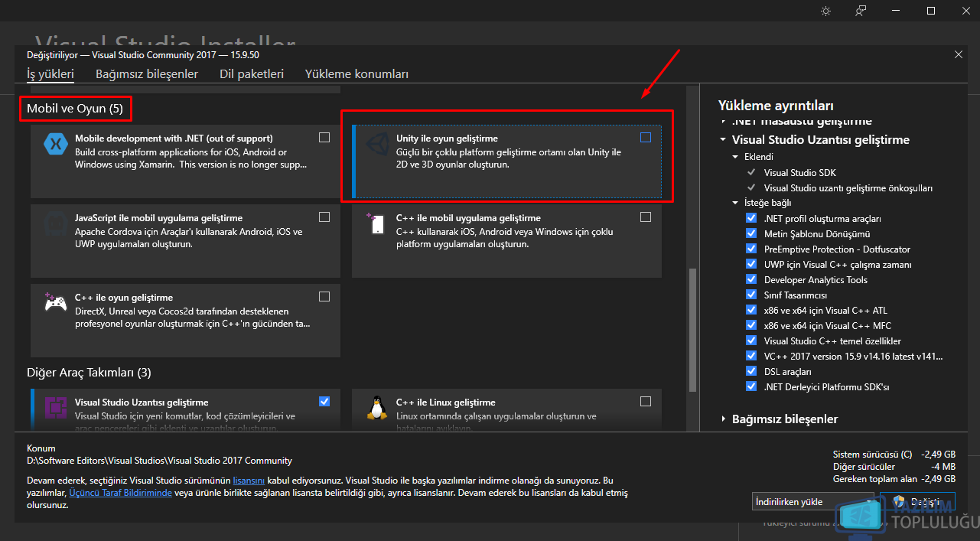
Task: Uncheck Developer Analytics Tools
Action: (750, 280)
